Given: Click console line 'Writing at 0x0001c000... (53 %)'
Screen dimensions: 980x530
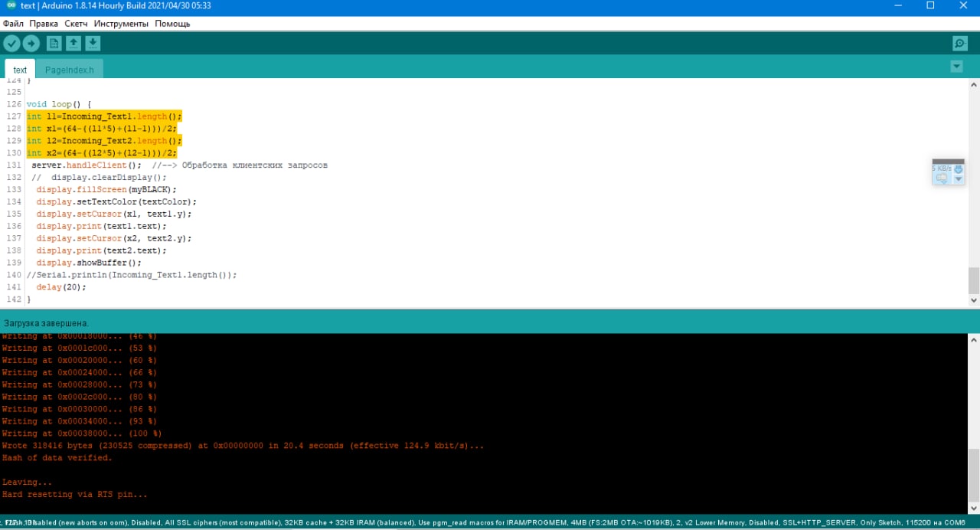Looking at the screenshot, I should pyautogui.click(x=79, y=348).
